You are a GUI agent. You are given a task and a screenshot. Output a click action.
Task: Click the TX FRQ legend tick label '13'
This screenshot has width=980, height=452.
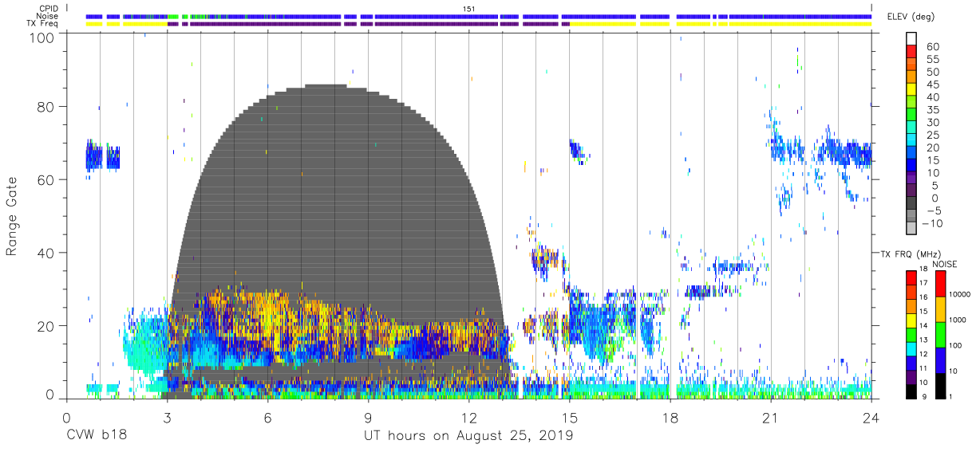click(923, 341)
